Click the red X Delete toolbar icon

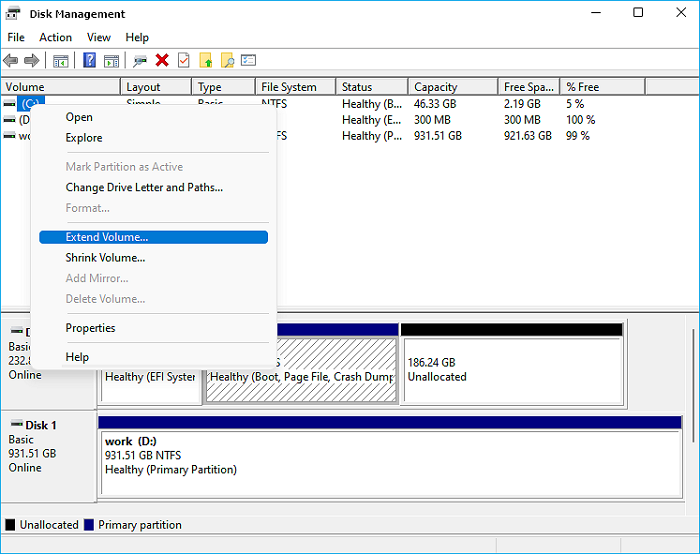(x=162, y=61)
